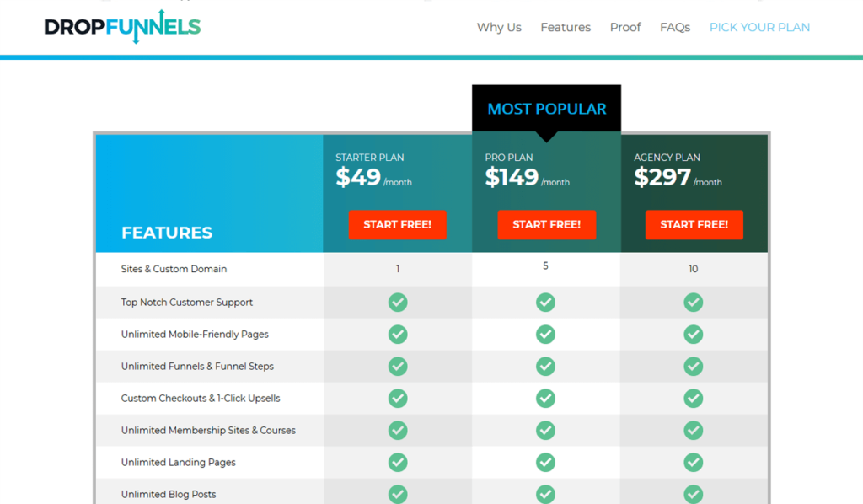Viewport: 863px width, 504px height.
Task: Click START FREE! under Starter Plan
Action: [x=398, y=224]
